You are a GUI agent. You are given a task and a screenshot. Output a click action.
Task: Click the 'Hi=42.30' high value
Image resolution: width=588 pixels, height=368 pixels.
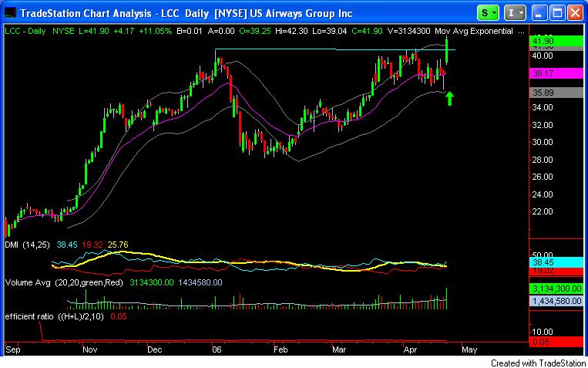click(x=292, y=31)
